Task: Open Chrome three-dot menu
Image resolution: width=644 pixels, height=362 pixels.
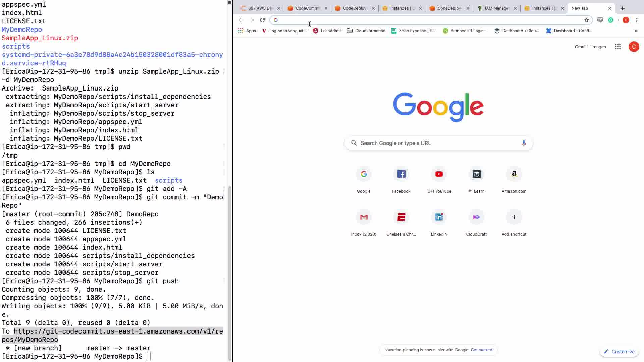Action: tap(637, 20)
